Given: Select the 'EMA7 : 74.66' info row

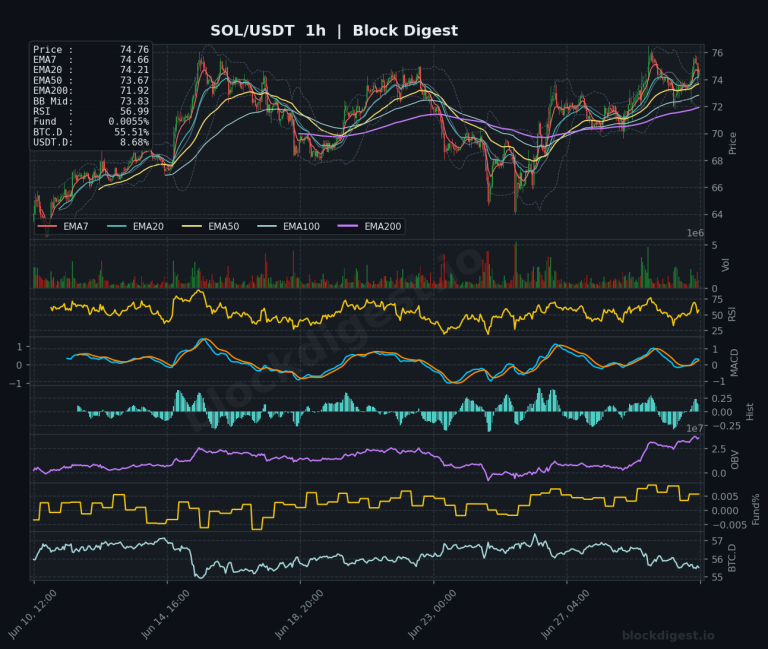Looking at the screenshot, I should pyautogui.click(x=91, y=60).
